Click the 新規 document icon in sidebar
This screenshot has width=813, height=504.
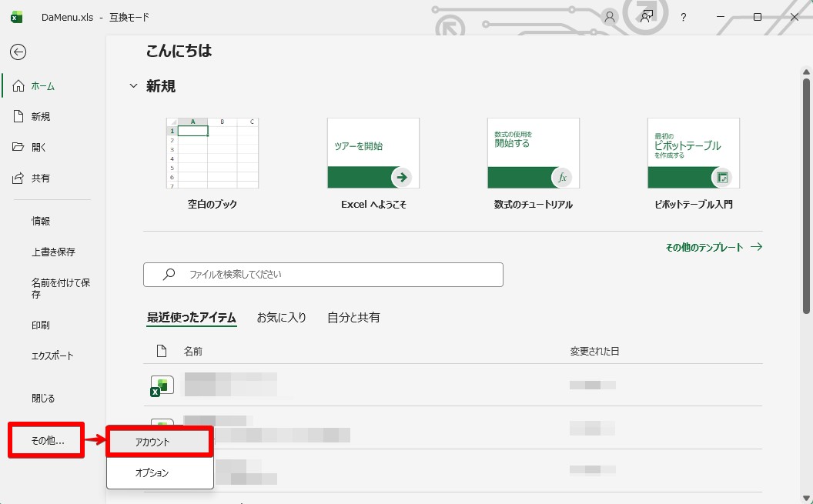tap(18, 116)
